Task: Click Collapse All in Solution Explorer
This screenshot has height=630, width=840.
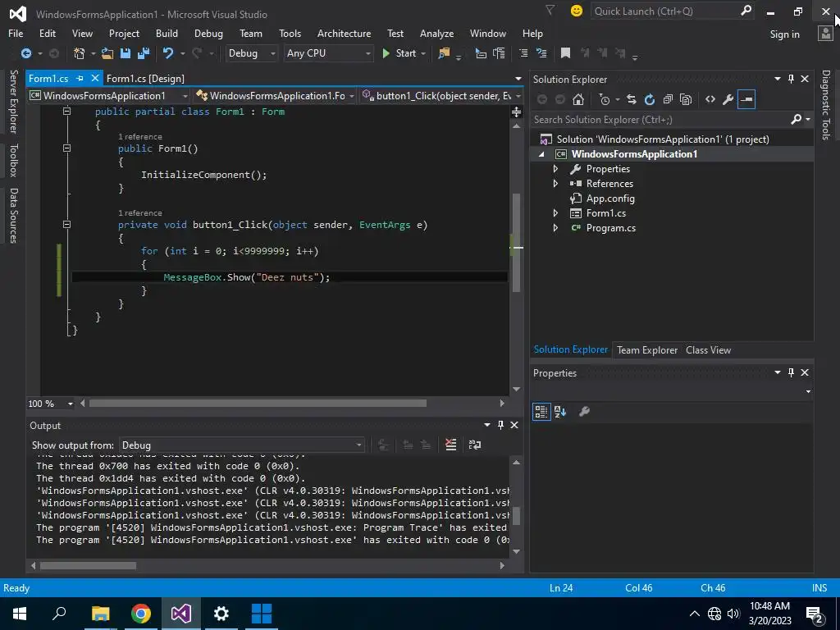Action: point(668,99)
